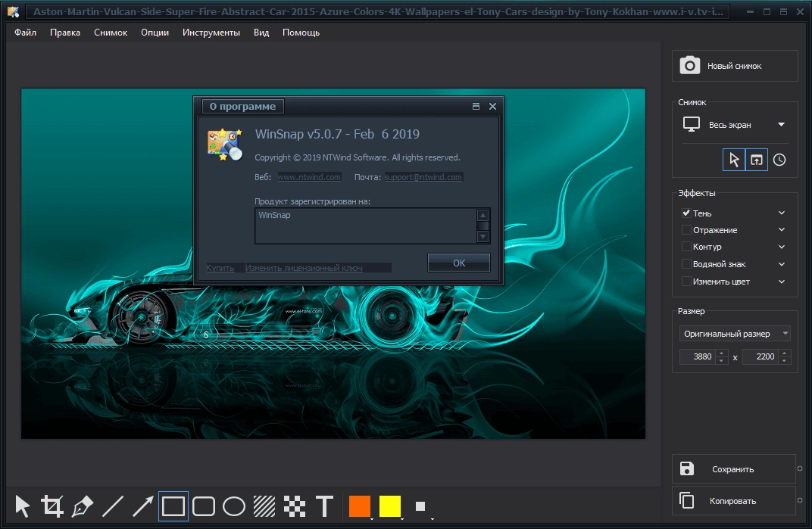812x529 pixels.
Task: Click the capture delay clock icon
Action: 779,160
